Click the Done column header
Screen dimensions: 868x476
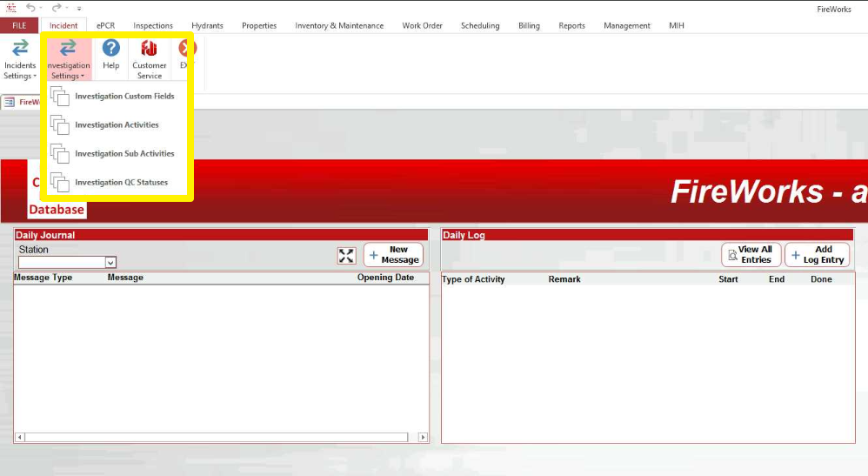(x=821, y=279)
